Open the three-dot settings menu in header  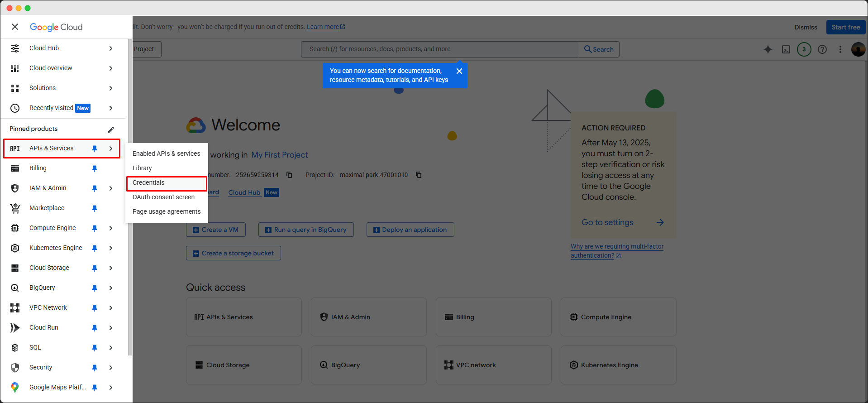[840, 49]
